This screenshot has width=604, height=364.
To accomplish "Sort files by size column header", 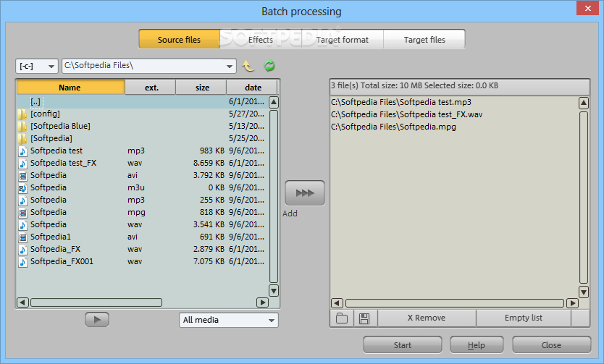I will (x=201, y=88).
